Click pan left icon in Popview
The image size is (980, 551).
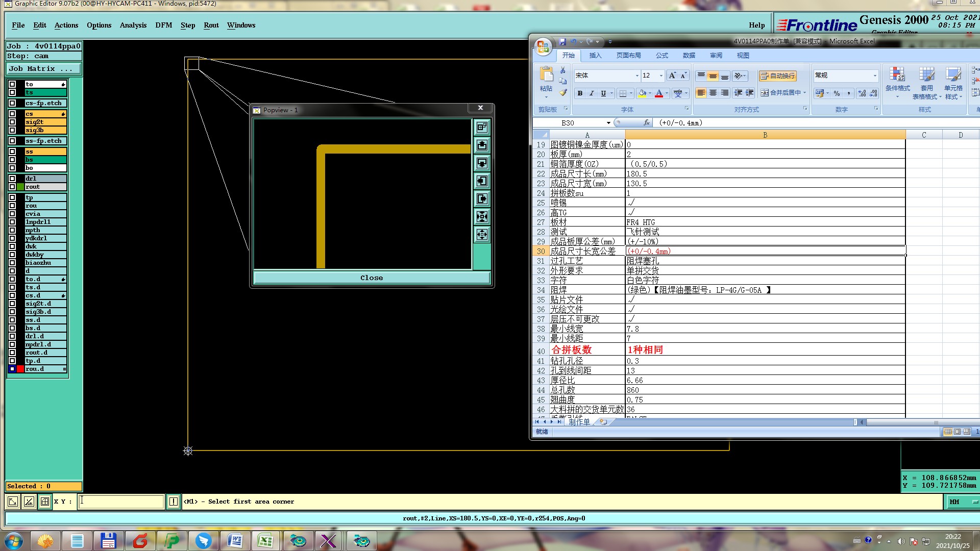(482, 181)
